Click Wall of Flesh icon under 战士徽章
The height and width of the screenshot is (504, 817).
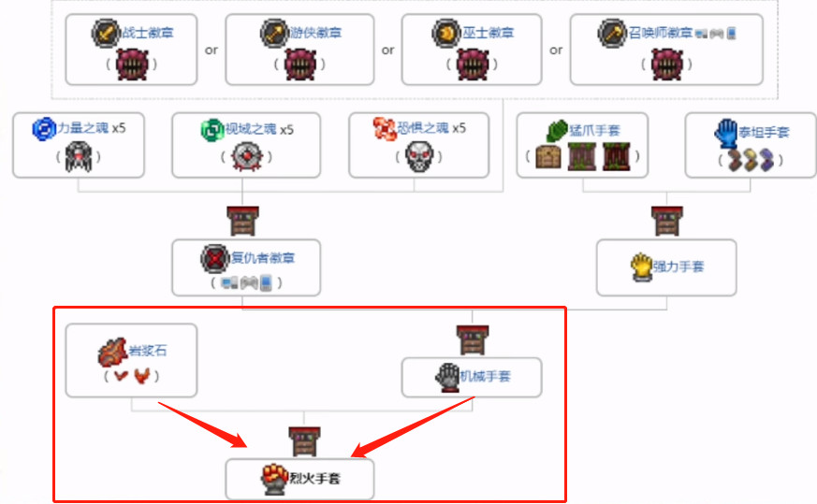coord(132,64)
